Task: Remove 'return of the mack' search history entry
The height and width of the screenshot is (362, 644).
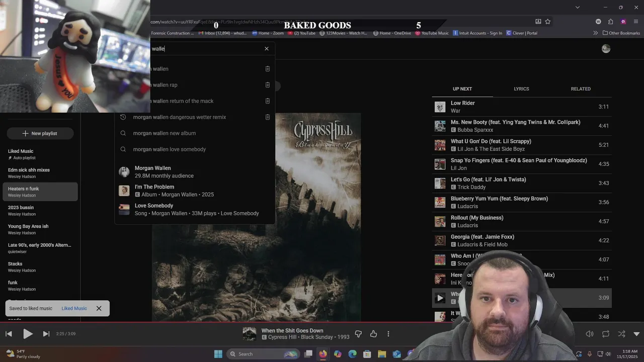Action: (268, 101)
